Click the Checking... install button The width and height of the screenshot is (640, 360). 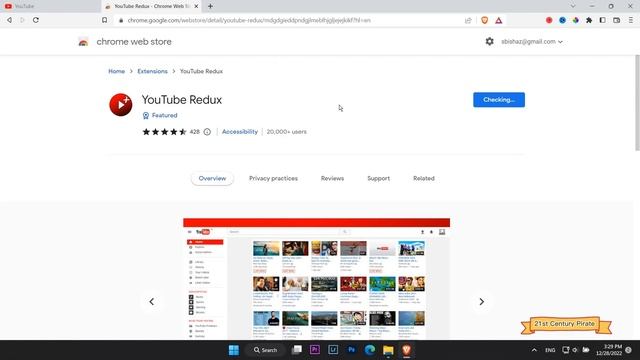coord(499,100)
